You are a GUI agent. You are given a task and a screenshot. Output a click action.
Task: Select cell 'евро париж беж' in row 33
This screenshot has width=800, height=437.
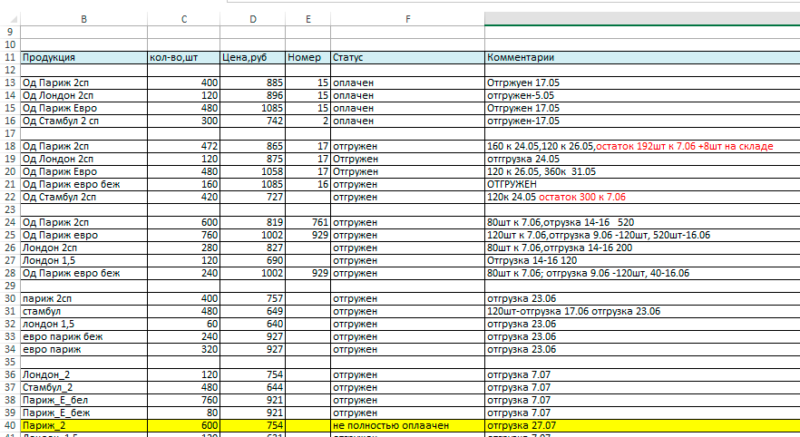(x=84, y=337)
